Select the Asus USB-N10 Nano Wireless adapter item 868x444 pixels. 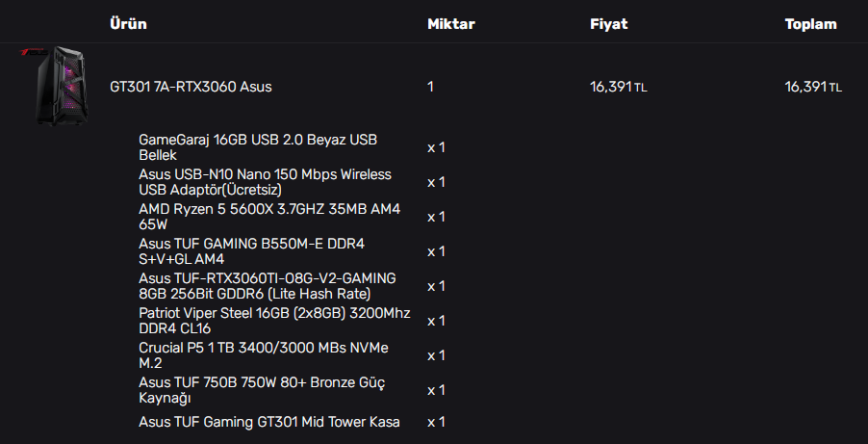pos(265,182)
